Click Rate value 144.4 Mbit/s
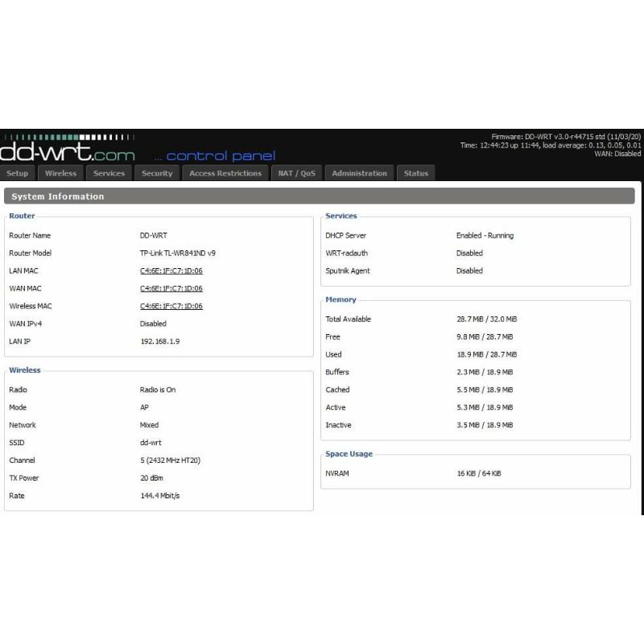The width and height of the screenshot is (644, 644). [159, 496]
